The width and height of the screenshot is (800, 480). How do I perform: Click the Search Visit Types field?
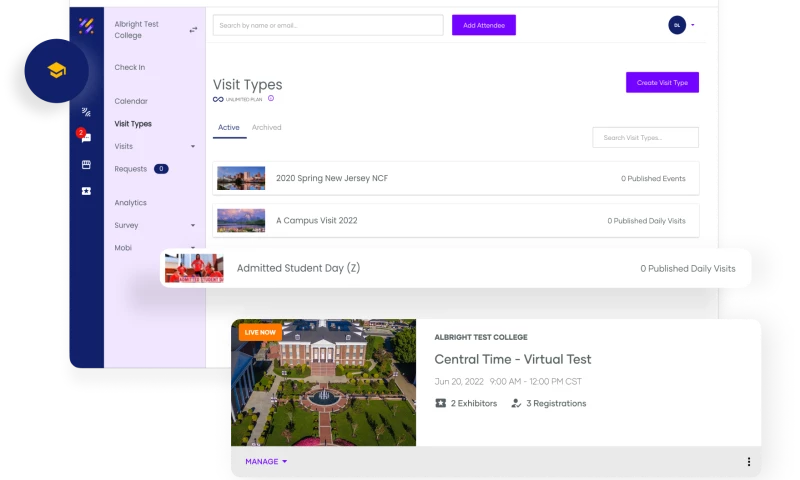pyautogui.click(x=645, y=138)
